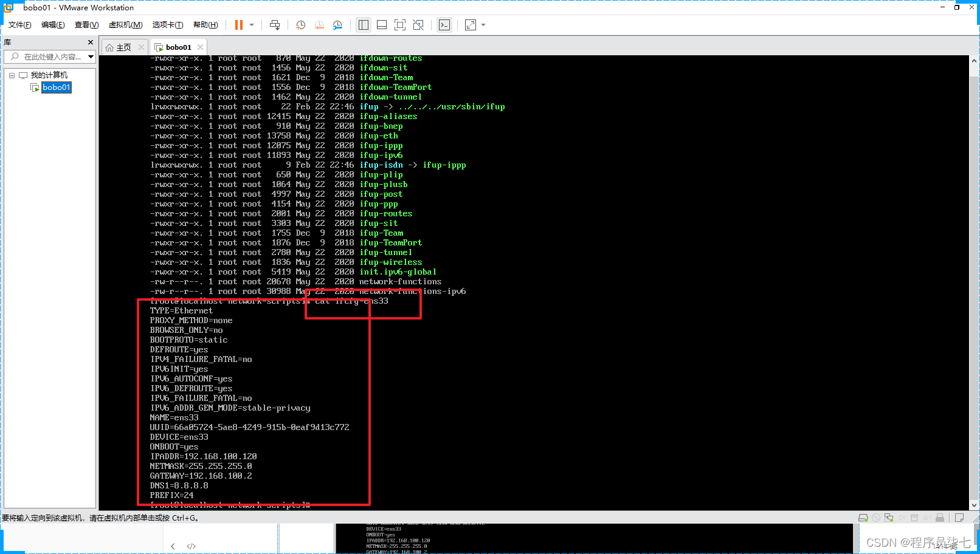Click the init.ipv6-global file entry
Viewport: 980px width, 554px height.
click(398, 272)
